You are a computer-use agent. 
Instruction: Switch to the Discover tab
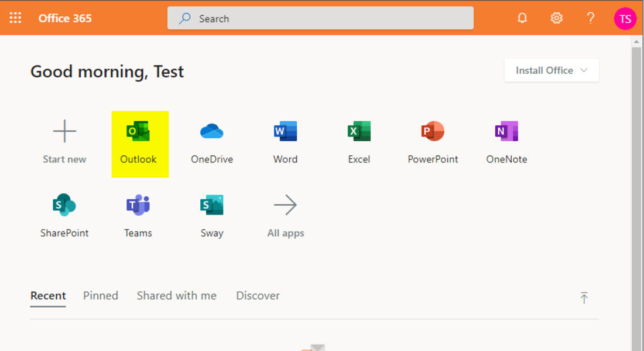pos(258,295)
